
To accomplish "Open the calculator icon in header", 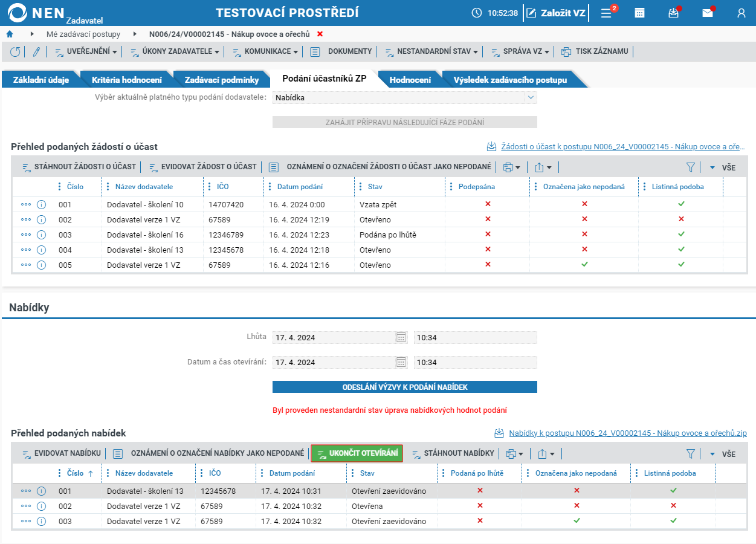I will pyautogui.click(x=639, y=13).
